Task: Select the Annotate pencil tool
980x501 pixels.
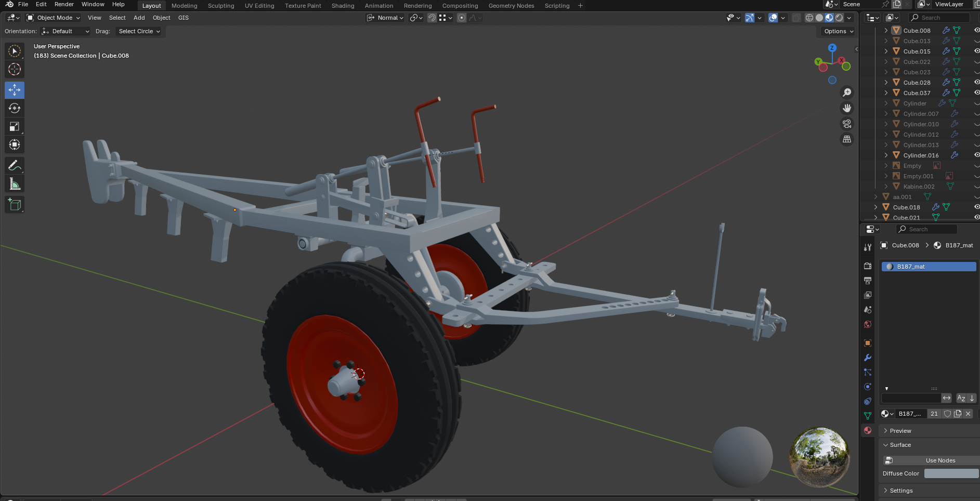Action: 15,166
